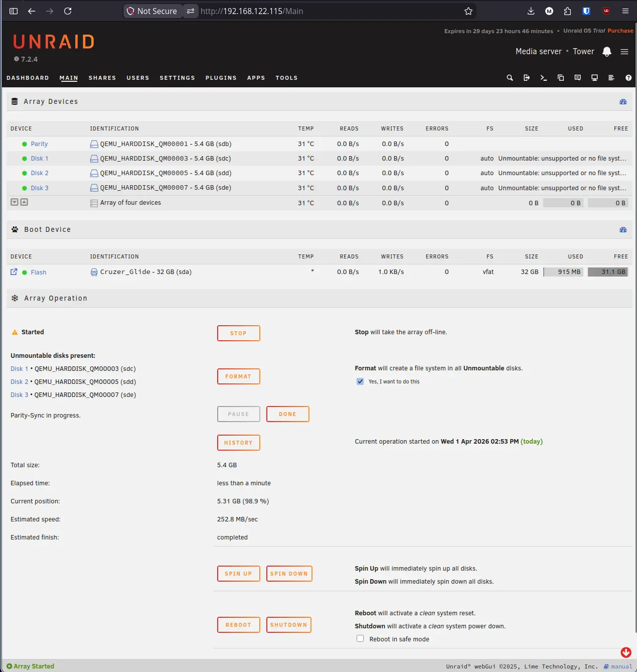Open the Settings tab
This screenshot has width=637, height=672.
(x=177, y=78)
